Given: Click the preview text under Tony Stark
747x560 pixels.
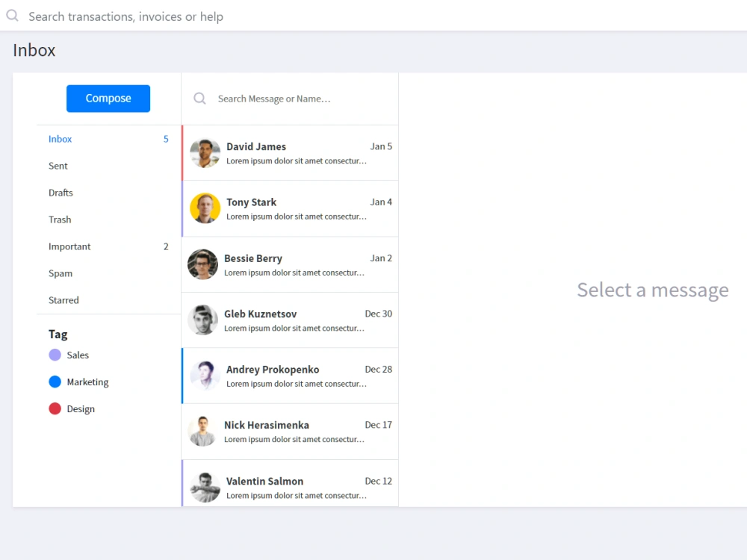Looking at the screenshot, I should [x=297, y=217].
